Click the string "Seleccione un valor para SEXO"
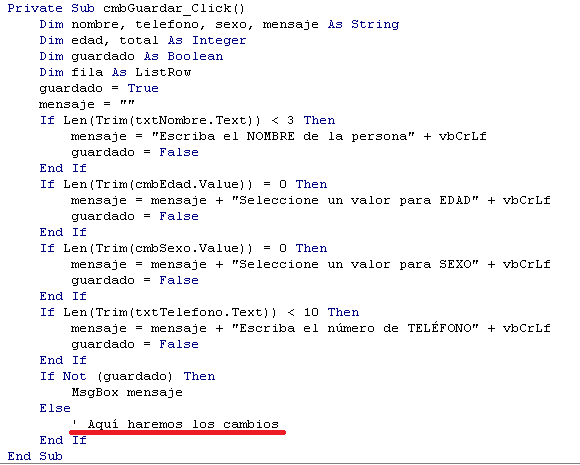Screen dimensions: 580x465 pyautogui.click(x=355, y=264)
